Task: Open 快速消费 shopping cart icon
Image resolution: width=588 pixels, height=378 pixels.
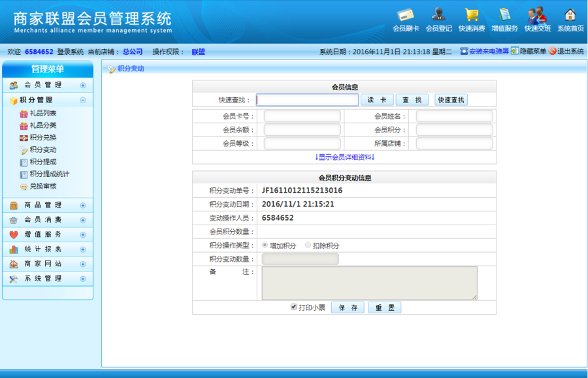Action: point(472,13)
